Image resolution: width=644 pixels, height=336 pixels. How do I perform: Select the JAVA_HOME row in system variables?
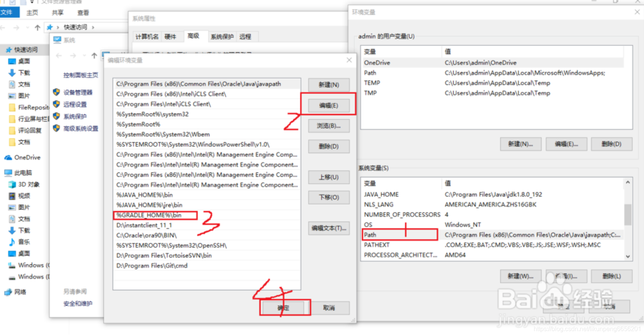tap(492, 195)
